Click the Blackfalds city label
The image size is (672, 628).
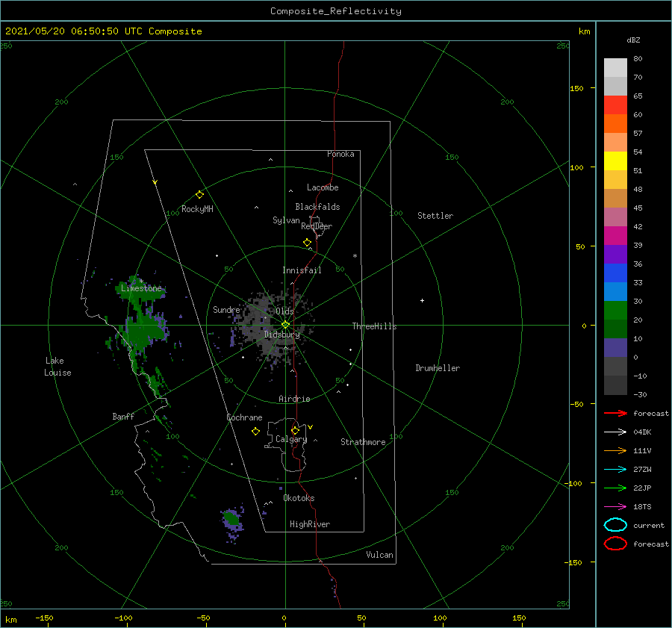[317, 207]
